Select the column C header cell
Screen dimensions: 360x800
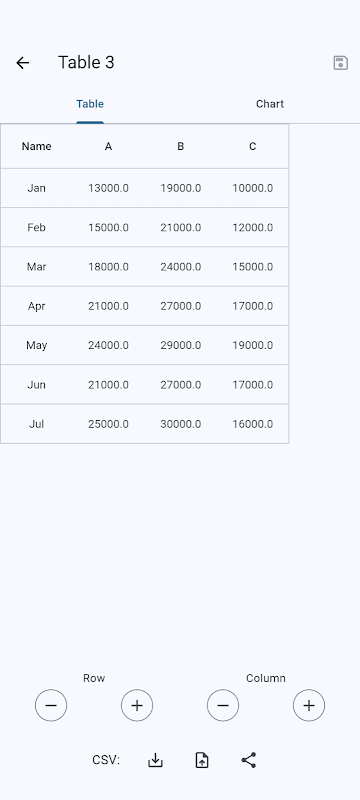coord(252,146)
